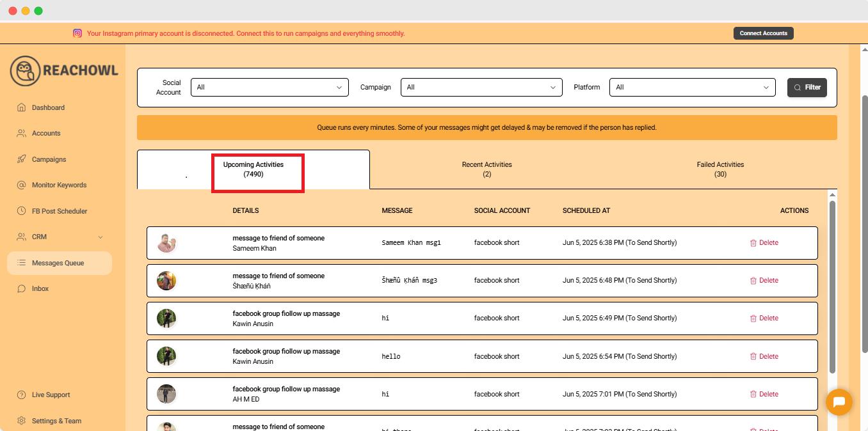Viewport: 868px width, 431px height.
Task: Open the Campaign filter dropdown
Action: coord(481,88)
